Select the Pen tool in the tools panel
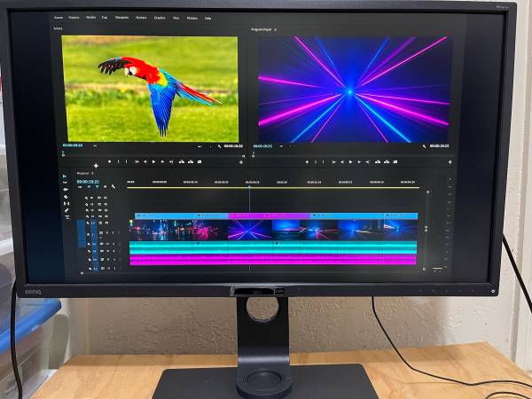The image size is (532, 399). (x=65, y=210)
